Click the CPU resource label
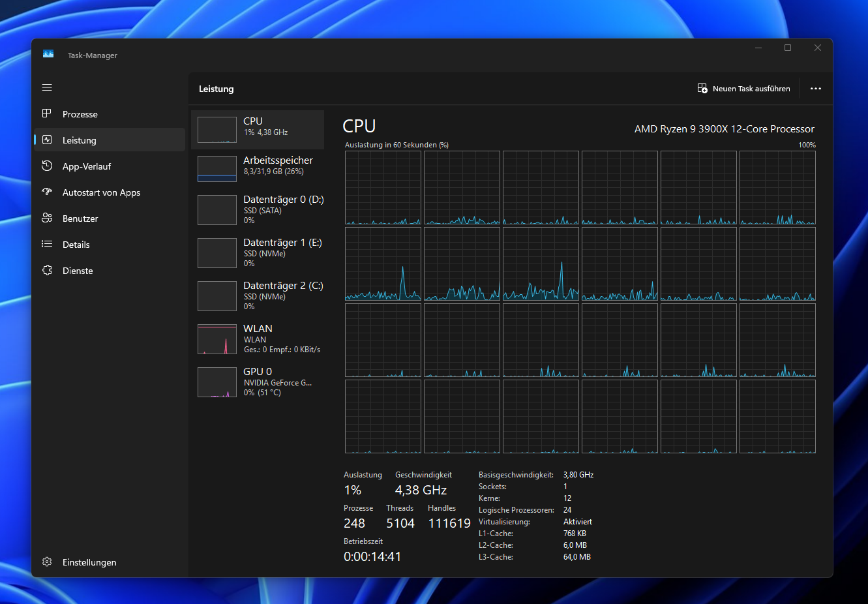Viewport: 868px width, 604px height. coord(253,121)
